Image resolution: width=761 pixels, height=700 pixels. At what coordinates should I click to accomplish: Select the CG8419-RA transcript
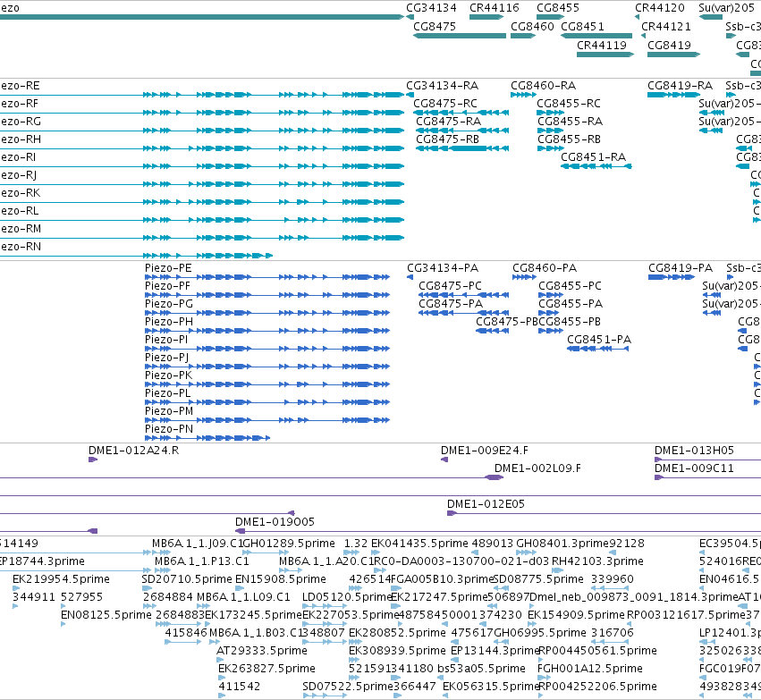pos(673,95)
